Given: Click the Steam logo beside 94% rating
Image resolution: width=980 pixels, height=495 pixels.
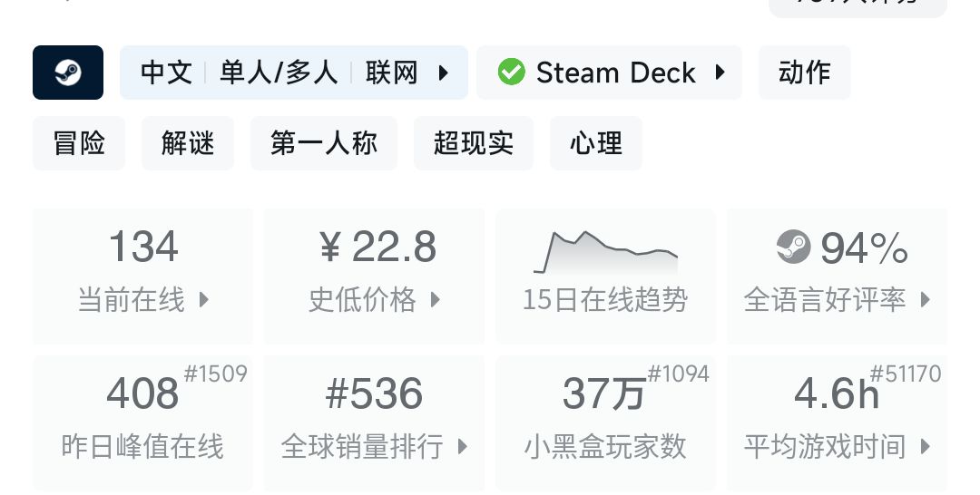Looking at the screenshot, I should [x=794, y=247].
